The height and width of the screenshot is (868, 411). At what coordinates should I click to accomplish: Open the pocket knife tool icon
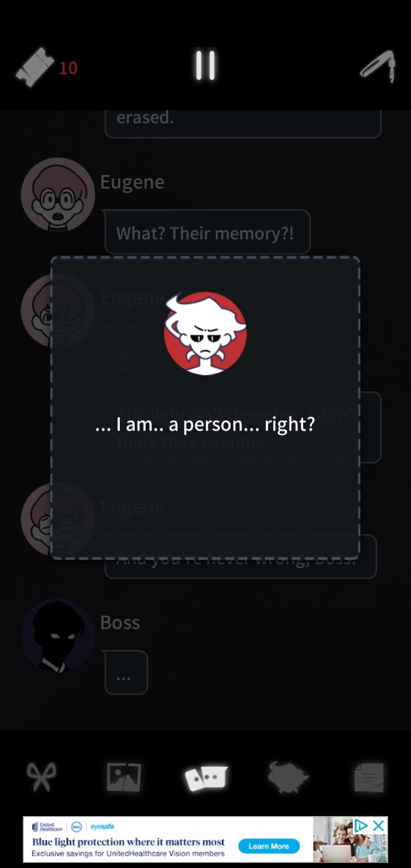click(378, 66)
